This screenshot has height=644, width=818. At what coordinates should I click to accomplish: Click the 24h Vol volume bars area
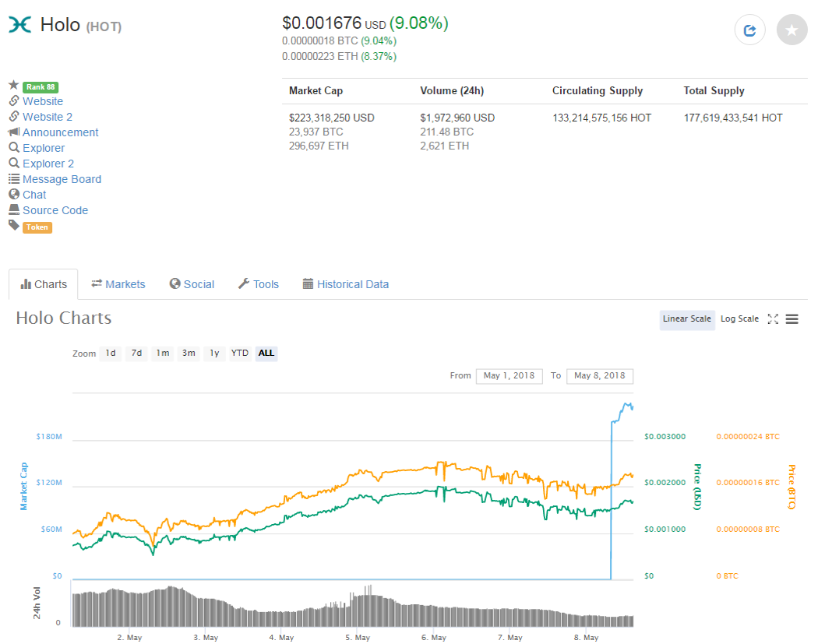tap(353, 606)
